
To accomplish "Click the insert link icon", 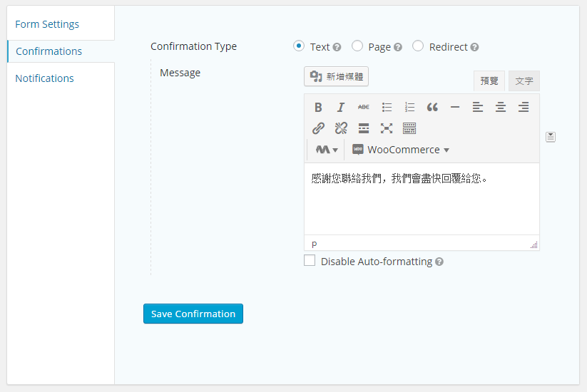I will click(x=318, y=128).
